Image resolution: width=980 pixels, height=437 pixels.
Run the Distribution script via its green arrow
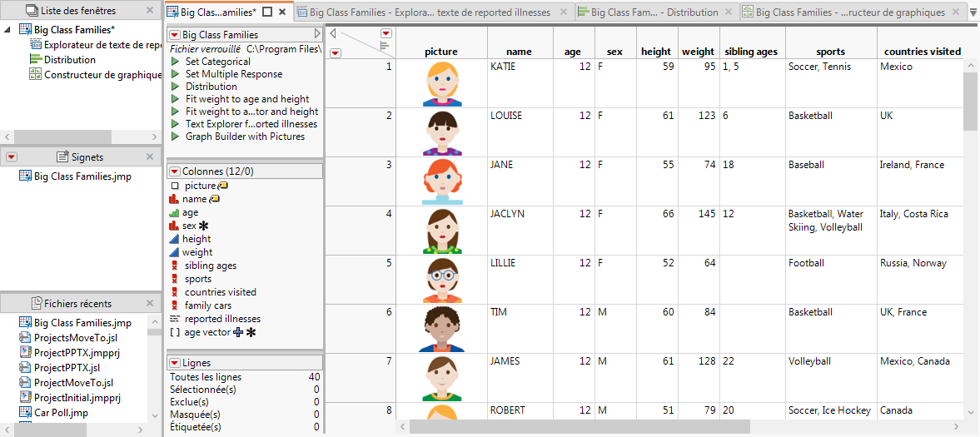(175, 87)
